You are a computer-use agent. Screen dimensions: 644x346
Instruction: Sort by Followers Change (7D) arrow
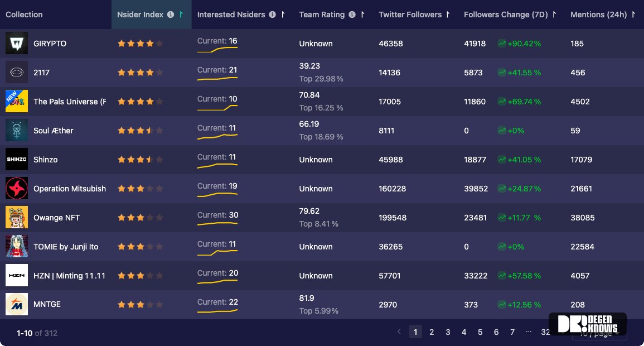554,15
